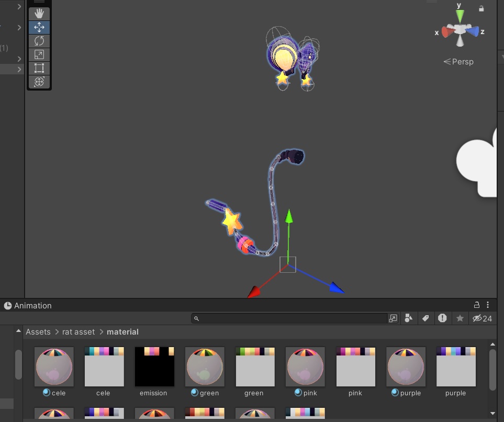Select the Move tool
The image size is (504, 422).
[x=39, y=27]
